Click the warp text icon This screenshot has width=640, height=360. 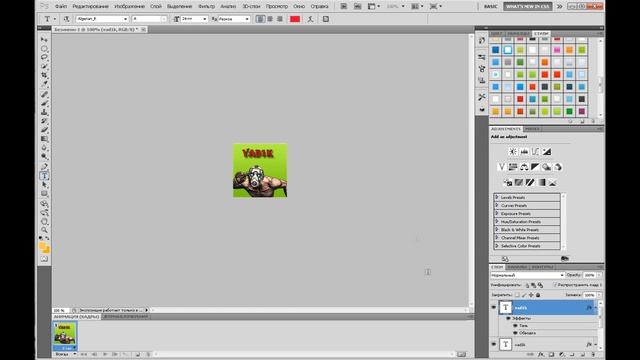tap(310, 19)
